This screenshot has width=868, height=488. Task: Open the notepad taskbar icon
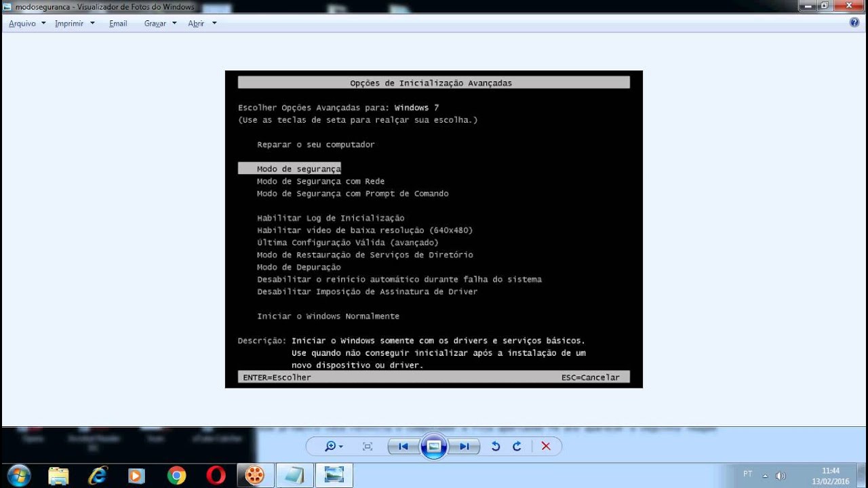(x=294, y=475)
